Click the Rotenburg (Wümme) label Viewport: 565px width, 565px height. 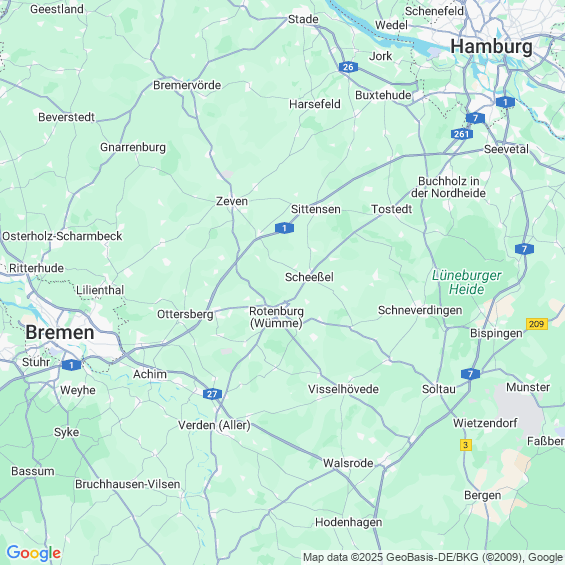276,317
